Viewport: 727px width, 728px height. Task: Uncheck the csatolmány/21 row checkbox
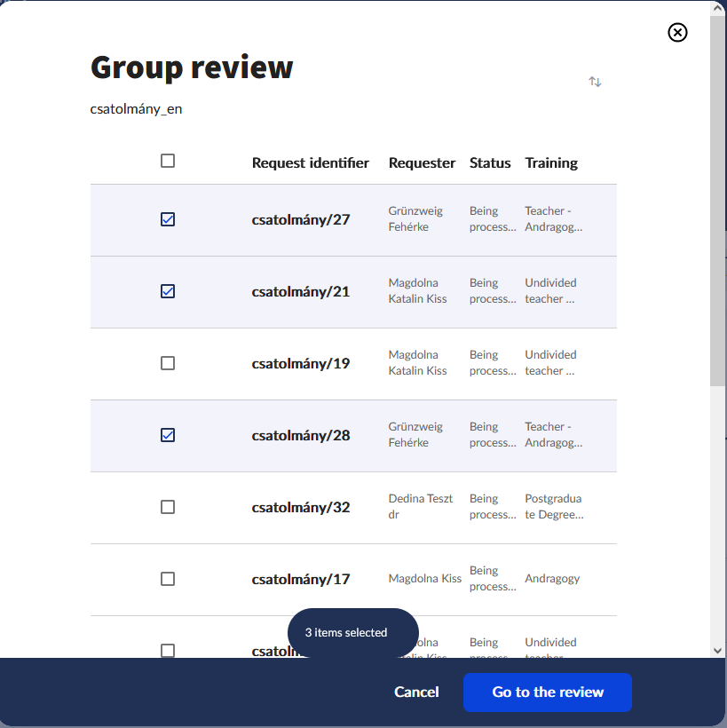point(168,291)
